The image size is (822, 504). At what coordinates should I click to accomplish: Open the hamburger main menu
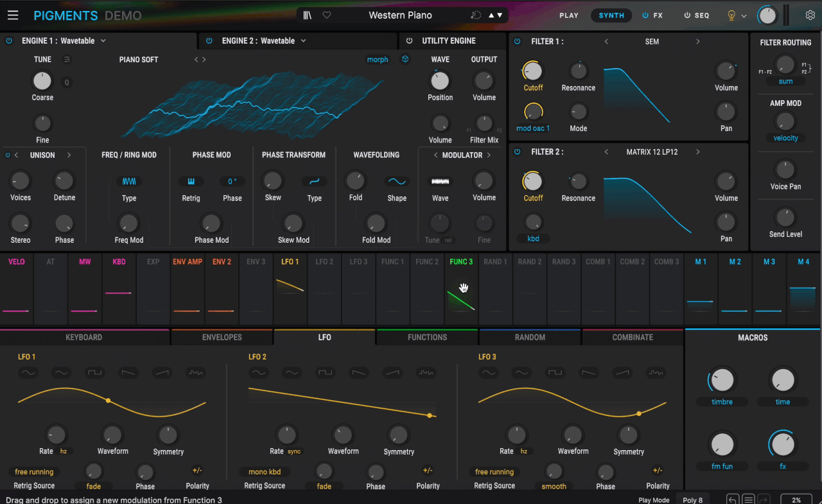coord(13,15)
